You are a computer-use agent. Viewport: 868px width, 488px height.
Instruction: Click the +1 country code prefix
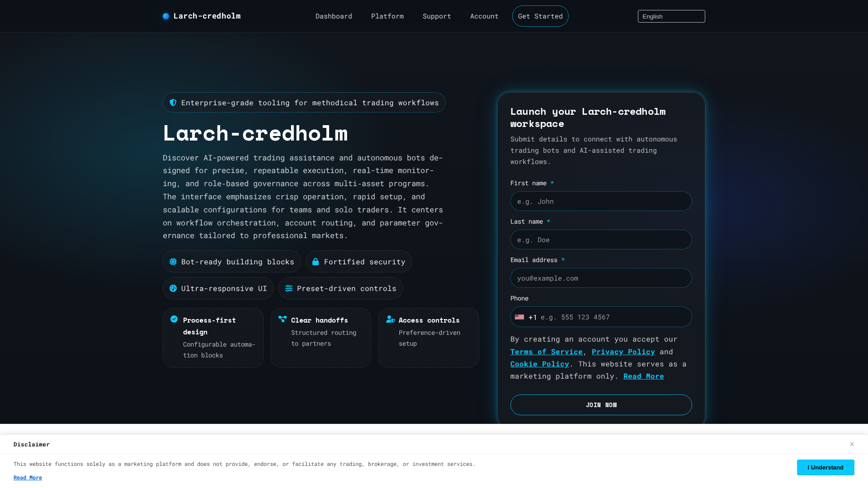click(533, 317)
